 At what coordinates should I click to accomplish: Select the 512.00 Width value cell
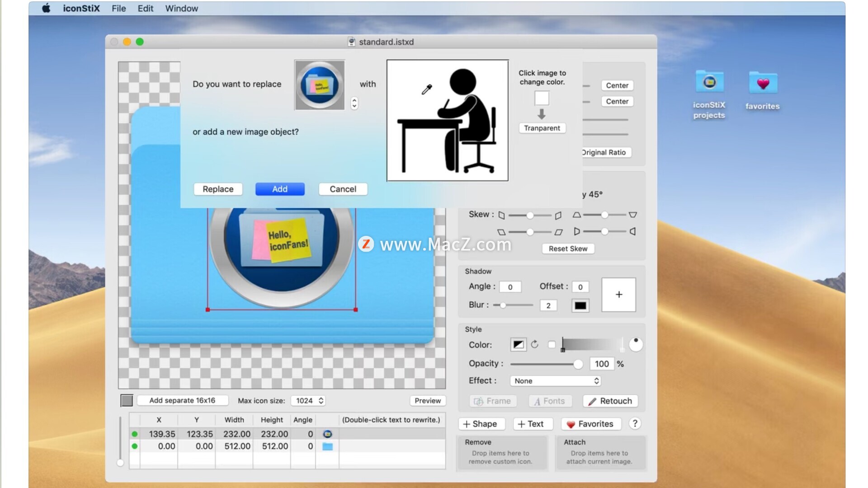click(x=234, y=446)
